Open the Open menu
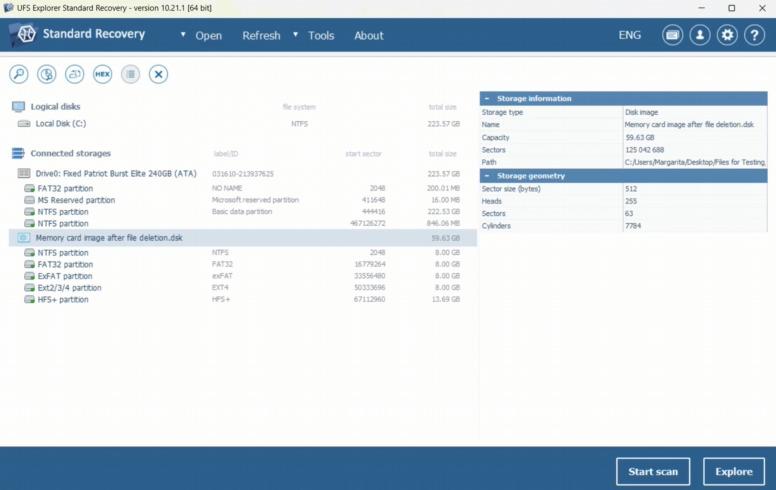This screenshot has height=490, width=776. pos(208,36)
